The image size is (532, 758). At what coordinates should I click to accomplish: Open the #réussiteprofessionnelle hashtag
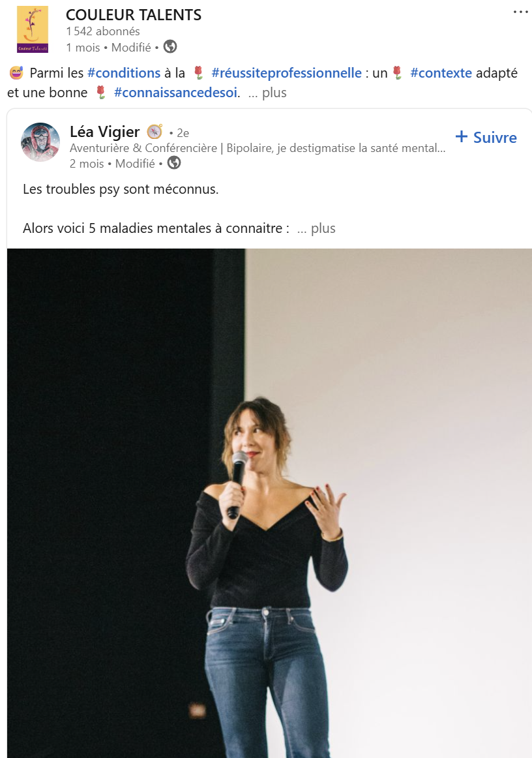pos(286,73)
